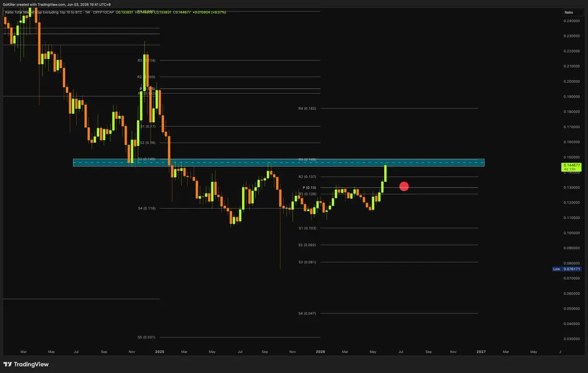This screenshot has height=373, width=588.
Task: Select the teal horizontal resistance zone rectangle
Action: (x=279, y=162)
